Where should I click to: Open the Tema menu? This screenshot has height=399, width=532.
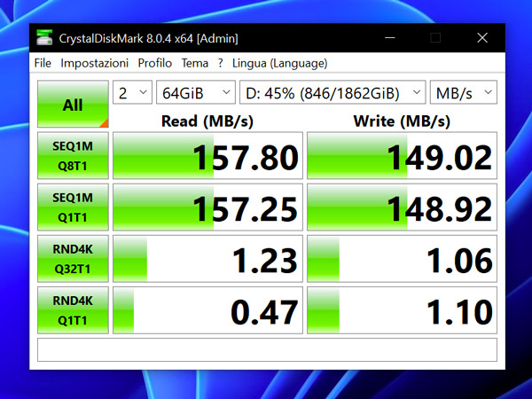(x=195, y=63)
